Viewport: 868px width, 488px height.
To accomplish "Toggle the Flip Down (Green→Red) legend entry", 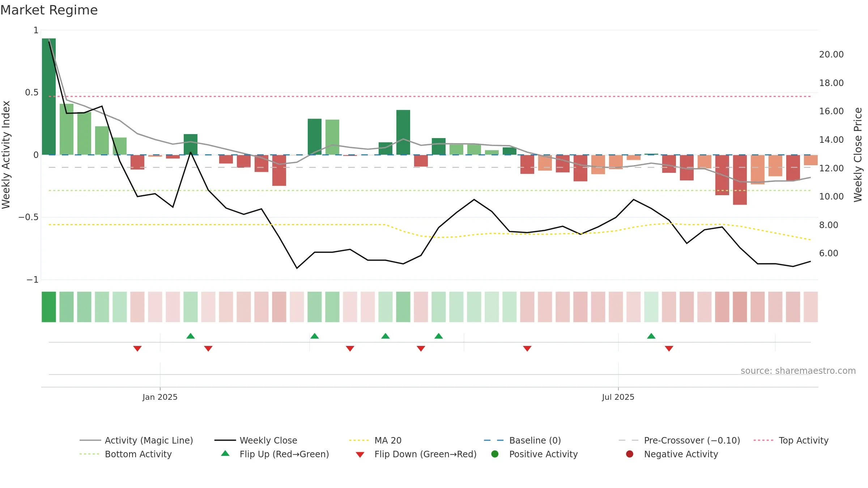I will pos(416,454).
